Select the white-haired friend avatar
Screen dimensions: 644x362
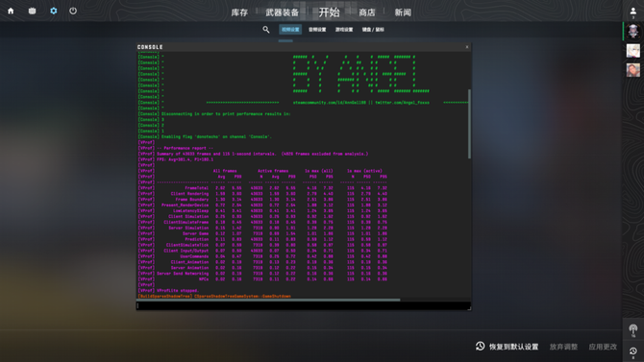point(632,51)
